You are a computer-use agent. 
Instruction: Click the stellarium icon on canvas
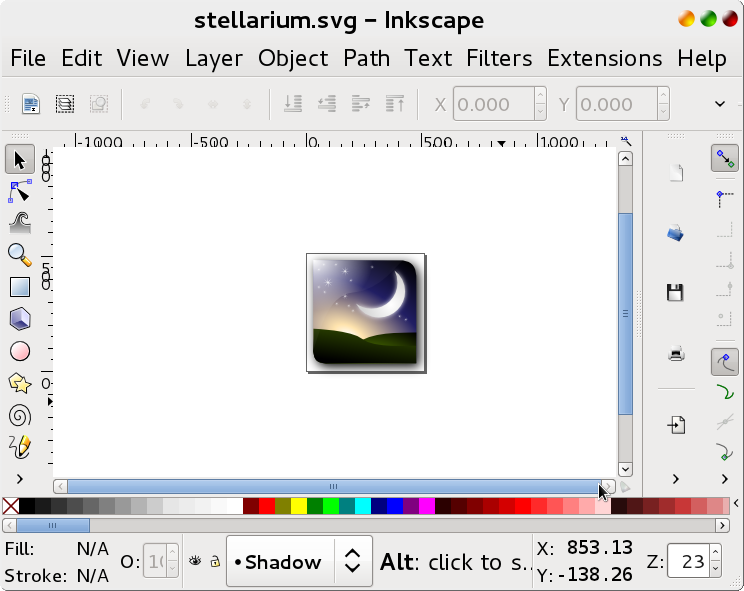pos(366,313)
